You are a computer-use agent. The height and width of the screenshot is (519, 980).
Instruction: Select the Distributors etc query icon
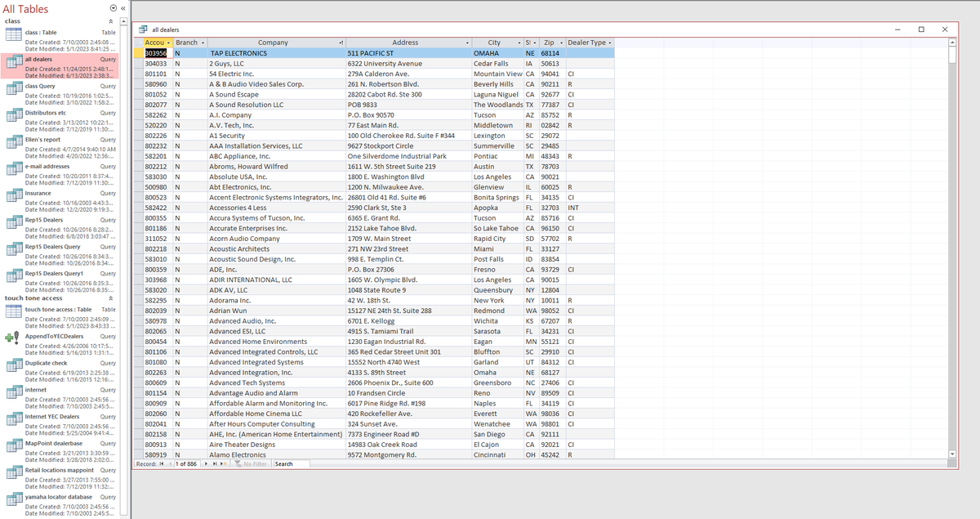(x=13, y=116)
